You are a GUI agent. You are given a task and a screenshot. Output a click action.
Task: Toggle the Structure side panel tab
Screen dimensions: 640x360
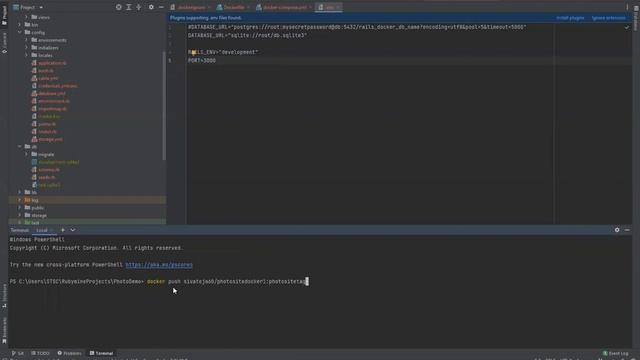coord(4,296)
